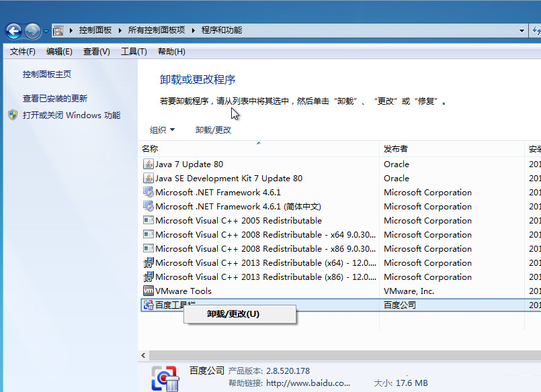Open 控制面板主页 link
541x392 pixels.
pos(47,75)
